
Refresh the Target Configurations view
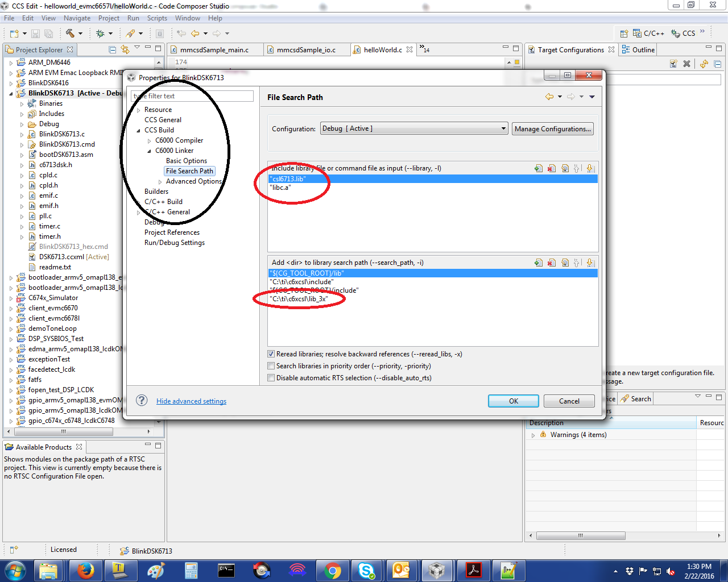704,64
